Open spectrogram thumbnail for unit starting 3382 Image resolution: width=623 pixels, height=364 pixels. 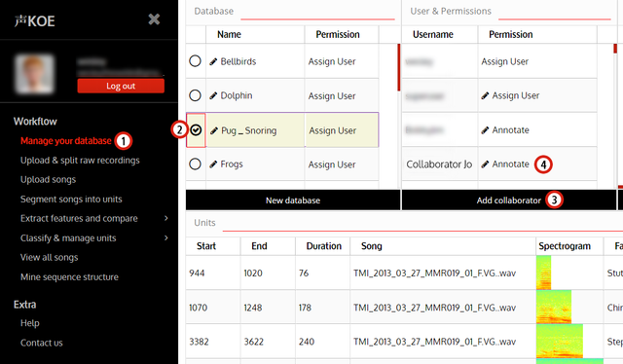pos(560,341)
